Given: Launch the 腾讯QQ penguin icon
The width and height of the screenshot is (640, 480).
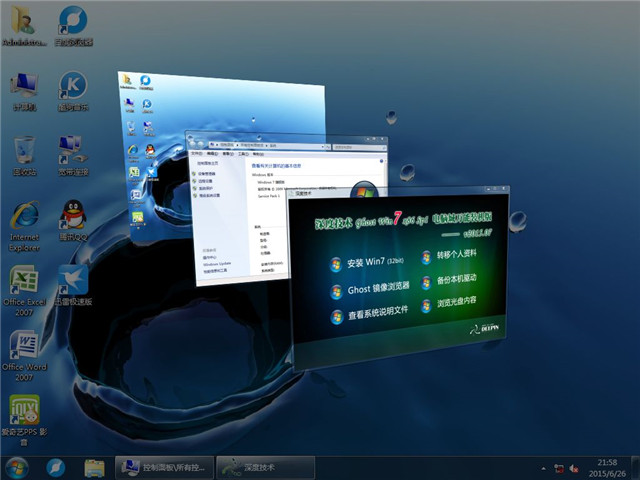Looking at the screenshot, I should tap(72, 216).
